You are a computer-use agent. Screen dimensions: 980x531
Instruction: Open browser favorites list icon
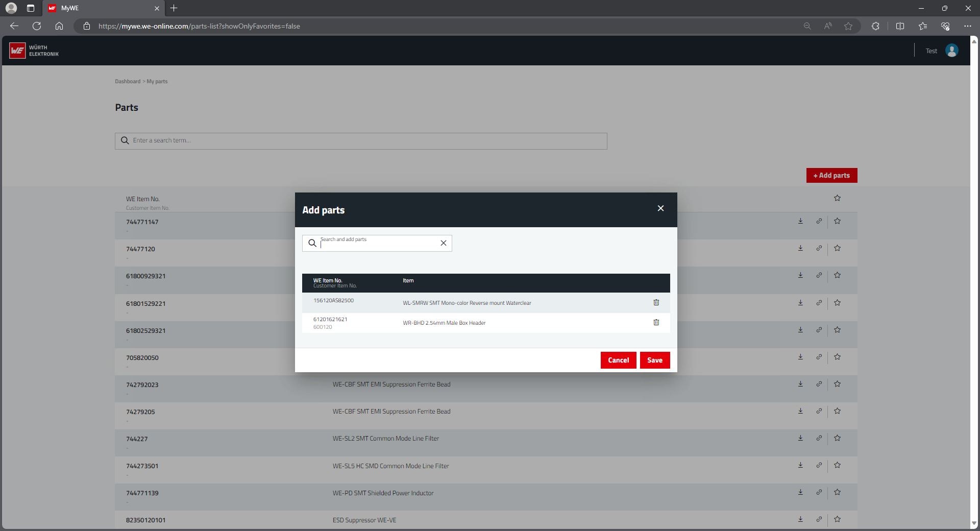[923, 26]
